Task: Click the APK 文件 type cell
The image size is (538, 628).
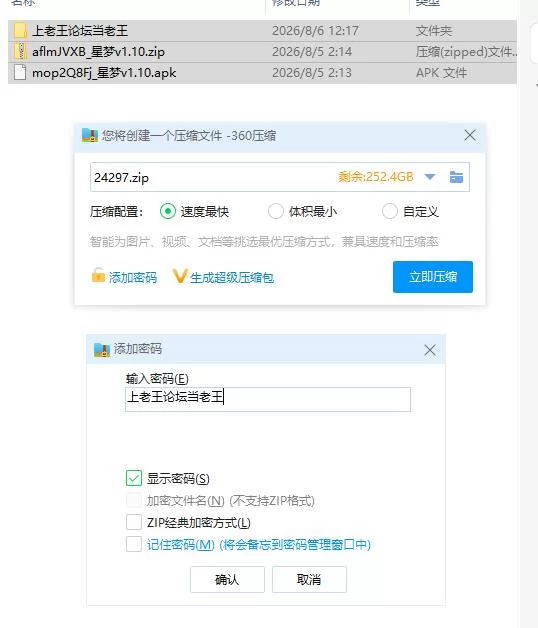Action: pyautogui.click(x=441, y=73)
